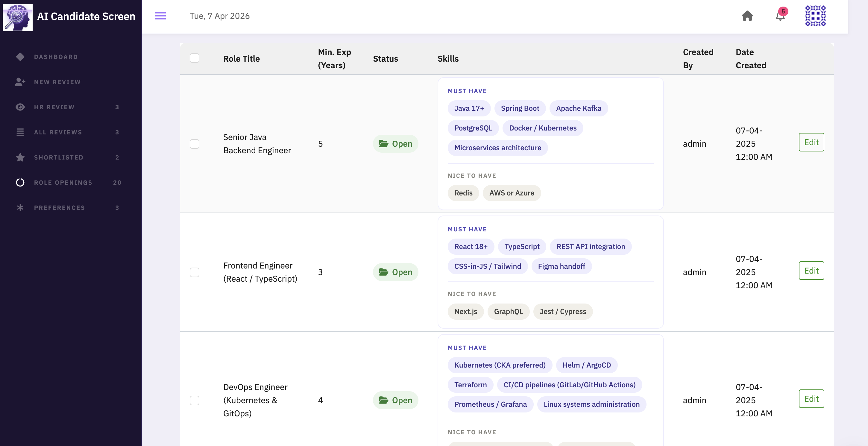Edit the Senior Java Backend Engineer role
The width and height of the screenshot is (868, 446).
pyautogui.click(x=811, y=142)
